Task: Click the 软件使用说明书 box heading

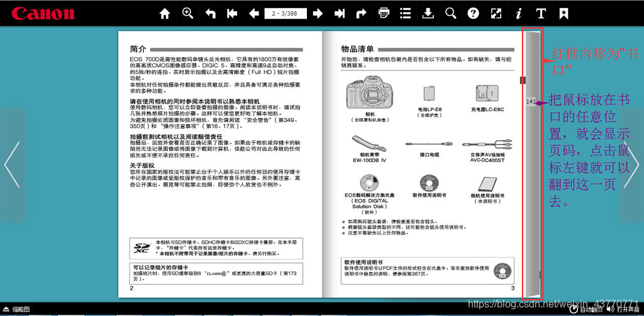Action: 364,262
